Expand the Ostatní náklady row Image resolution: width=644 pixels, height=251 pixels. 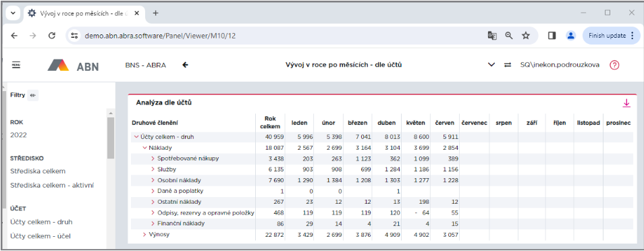pos(153,202)
